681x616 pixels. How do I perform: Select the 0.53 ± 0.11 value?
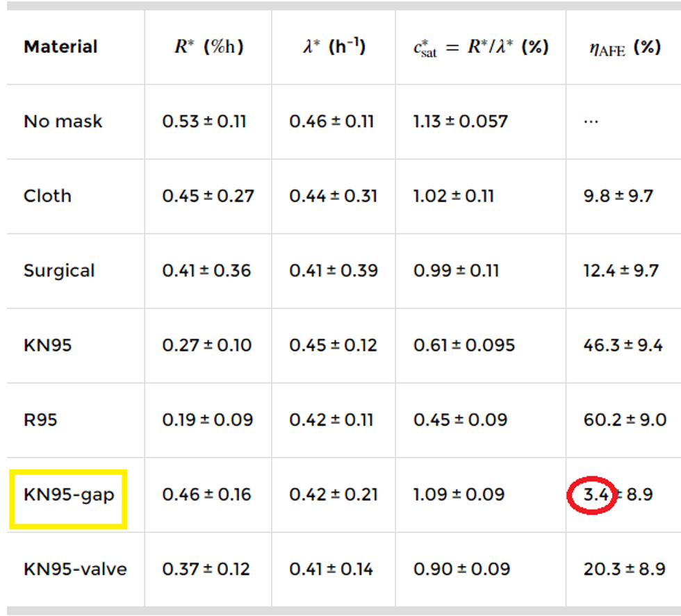click(x=204, y=122)
